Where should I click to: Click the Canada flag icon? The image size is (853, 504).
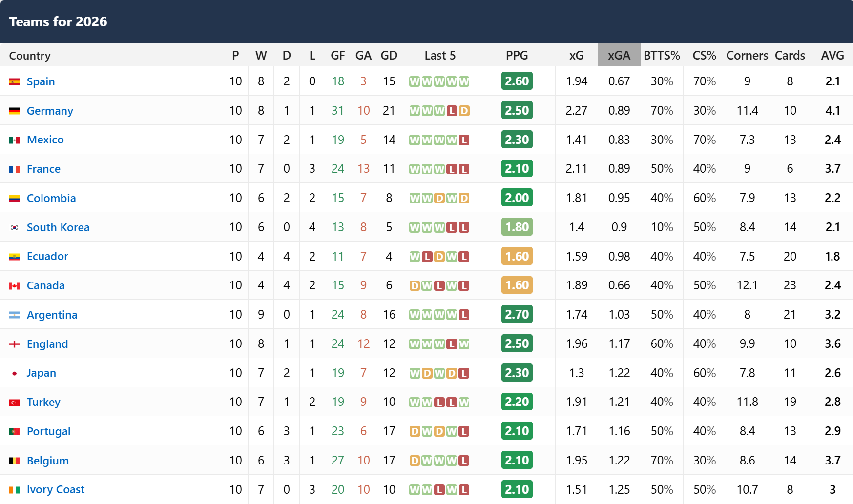[x=15, y=286]
